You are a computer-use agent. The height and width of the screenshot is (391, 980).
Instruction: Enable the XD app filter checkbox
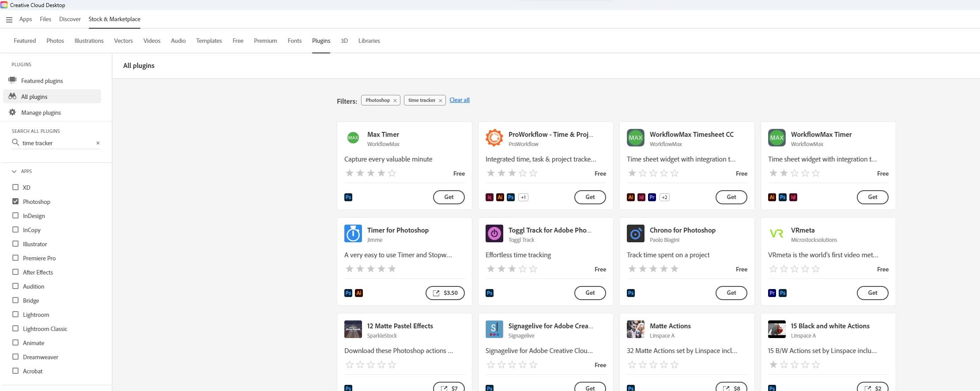15,187
